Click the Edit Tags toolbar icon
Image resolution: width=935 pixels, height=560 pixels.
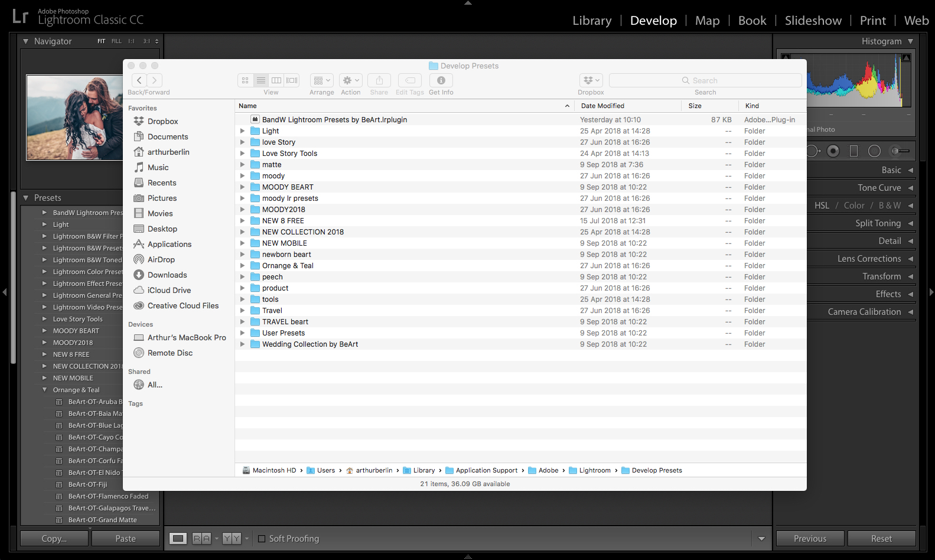click(410, 80)
